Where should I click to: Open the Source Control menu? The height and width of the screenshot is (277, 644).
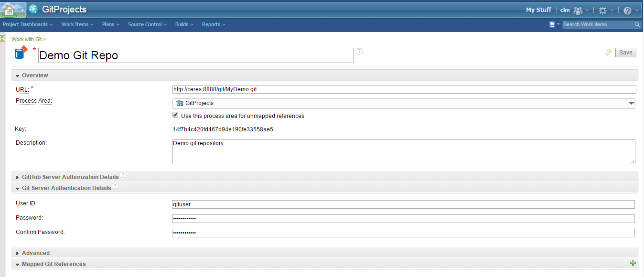(x=147, y=24)
